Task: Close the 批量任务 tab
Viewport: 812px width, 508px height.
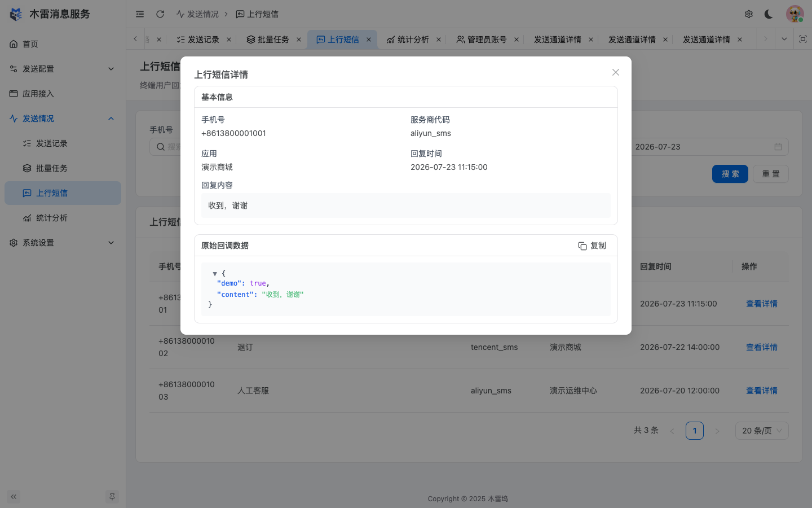Action: [299, 40]
